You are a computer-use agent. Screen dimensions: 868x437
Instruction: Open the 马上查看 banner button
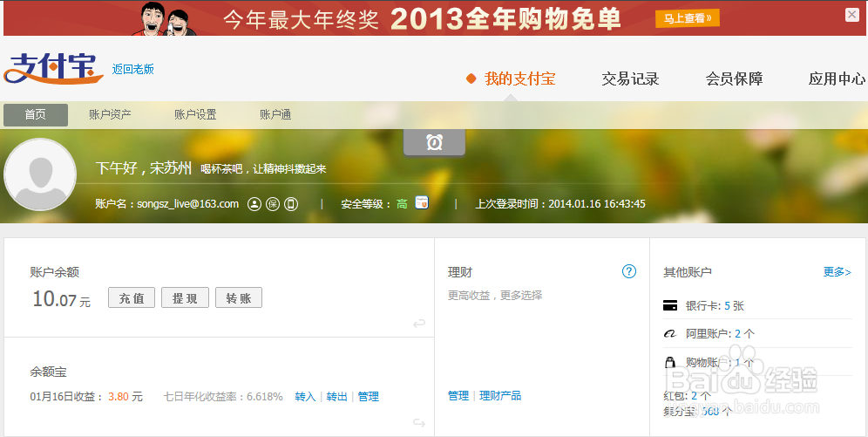688,18
